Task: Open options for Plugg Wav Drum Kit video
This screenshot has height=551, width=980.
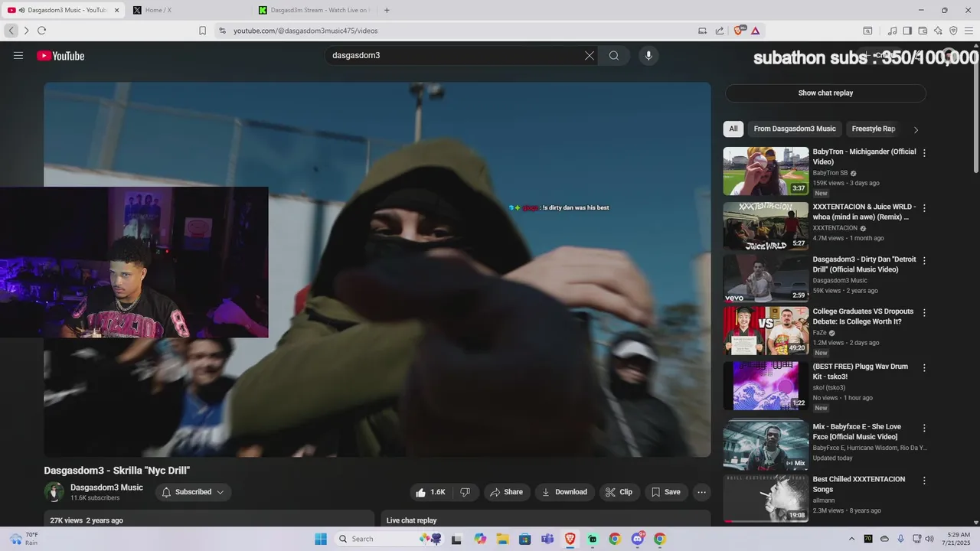Action: (924, 367)
